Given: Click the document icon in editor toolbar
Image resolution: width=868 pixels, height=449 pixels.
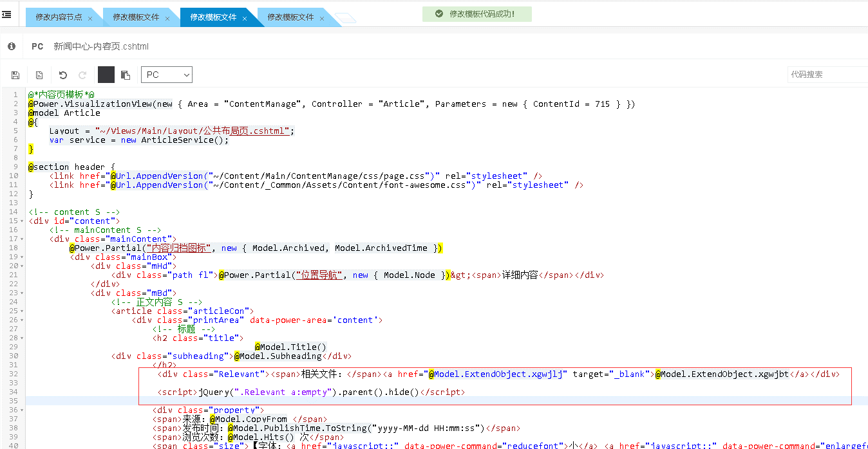Looking at the screenshot, I should (39, 75).
